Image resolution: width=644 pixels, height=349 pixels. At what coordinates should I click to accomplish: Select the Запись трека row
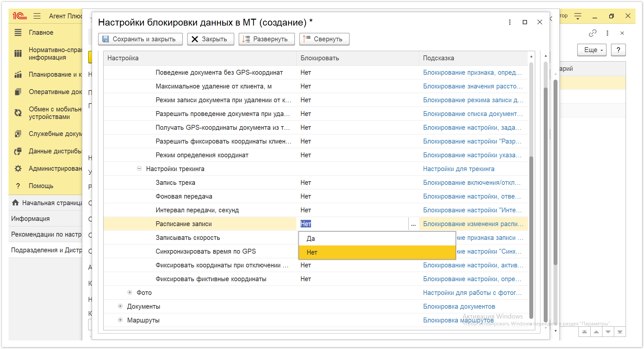[x=316, y=183]
